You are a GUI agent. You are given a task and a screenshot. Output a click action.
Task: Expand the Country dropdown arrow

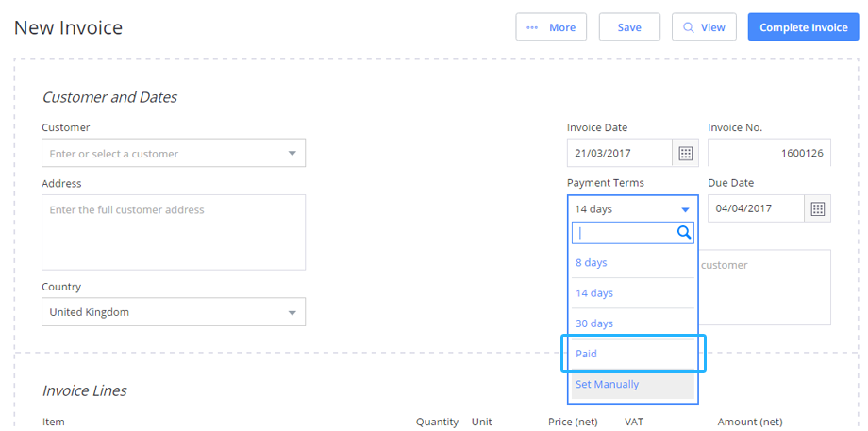tap(292, 313)
